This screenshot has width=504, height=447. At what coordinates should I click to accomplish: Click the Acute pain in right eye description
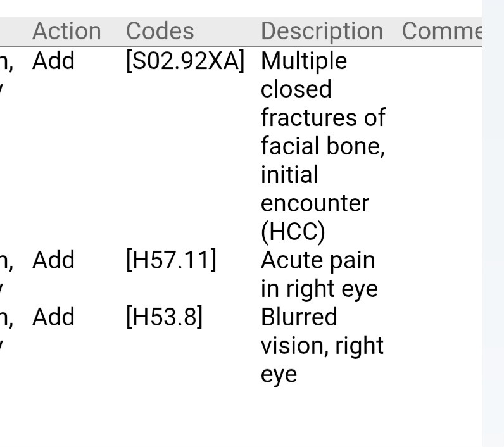[x=318, y=274]
